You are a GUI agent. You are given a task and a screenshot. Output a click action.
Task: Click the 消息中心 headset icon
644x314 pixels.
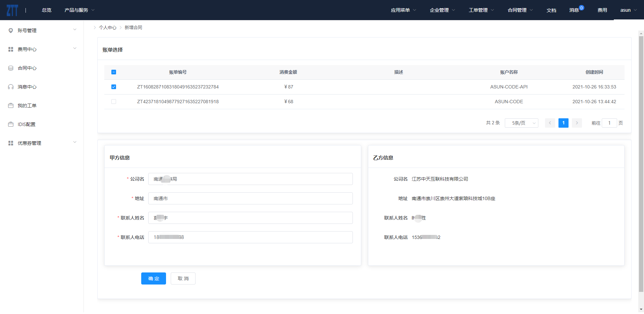tap(11, 87)
